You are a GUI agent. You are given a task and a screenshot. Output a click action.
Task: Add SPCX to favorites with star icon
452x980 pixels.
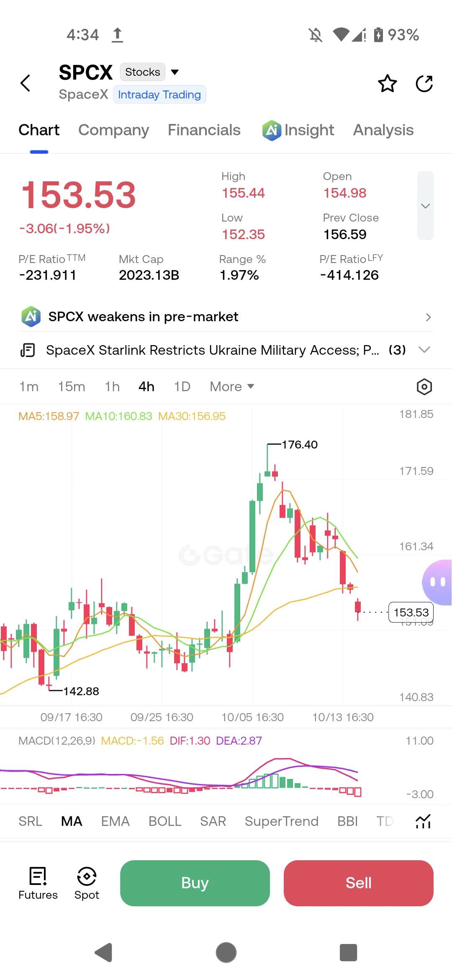[387, 83]
